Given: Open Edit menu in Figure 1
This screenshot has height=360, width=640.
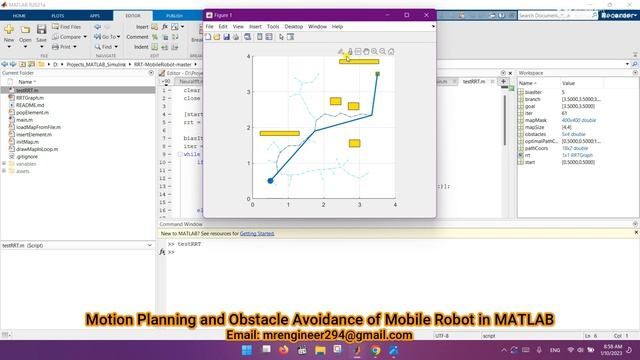Looking at the screenshot, I should point(223,27).
